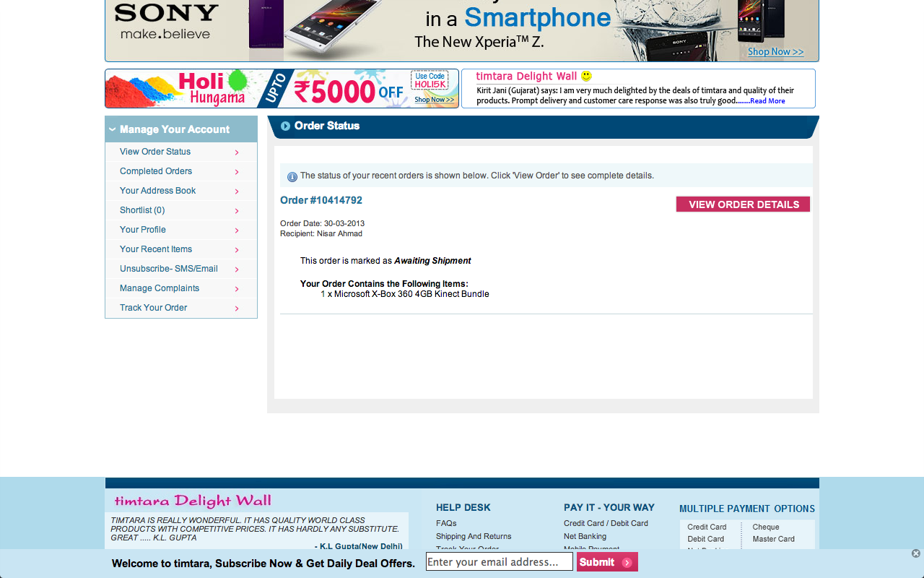This screenshot has width=924, height=578.
Task: Click the arrow beside Track Your Order
Action: click(x=237, y=309)
